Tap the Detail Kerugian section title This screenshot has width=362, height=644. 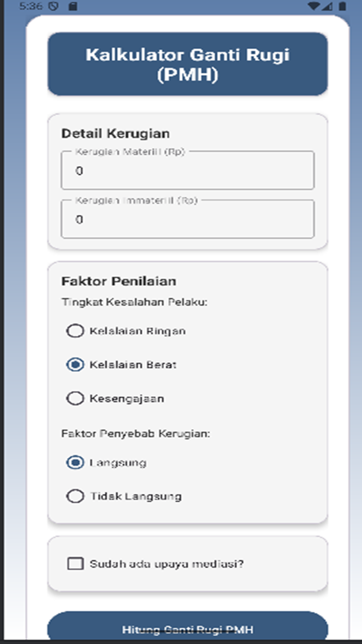pos(115,133)
